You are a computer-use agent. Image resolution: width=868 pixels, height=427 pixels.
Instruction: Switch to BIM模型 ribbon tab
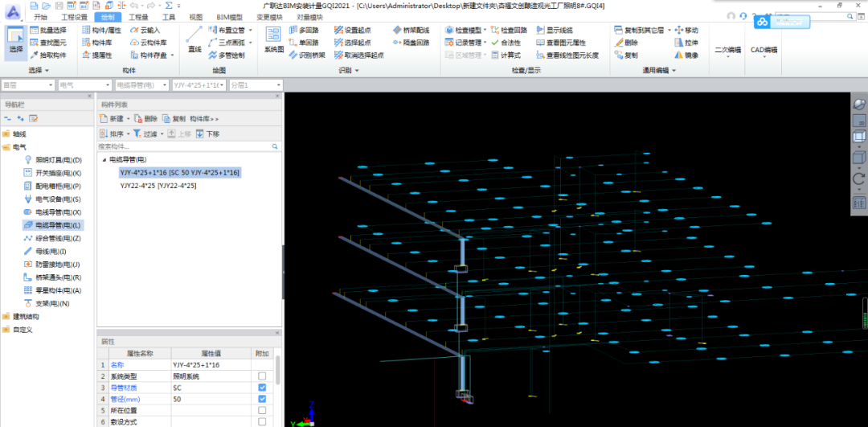[x=231, y=17]
